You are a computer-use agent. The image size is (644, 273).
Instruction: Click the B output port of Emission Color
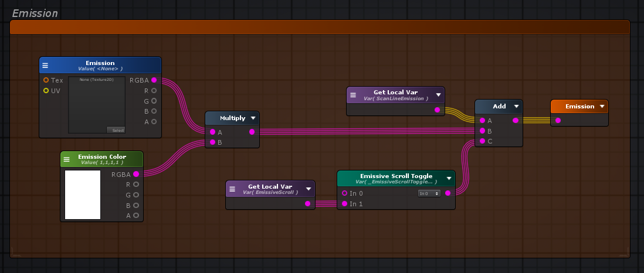click(x=136, y=205)
